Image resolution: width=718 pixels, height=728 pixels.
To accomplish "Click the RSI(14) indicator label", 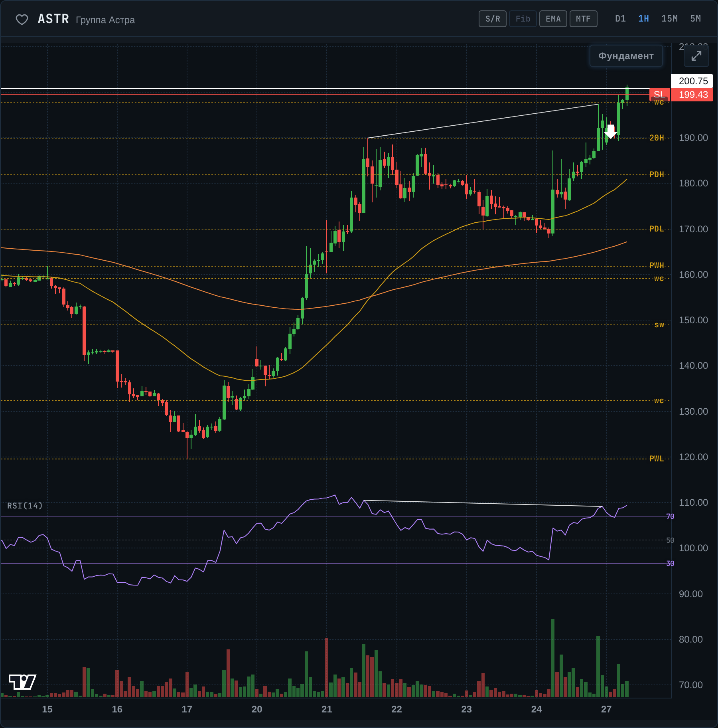I will click(x=25, y=506).
